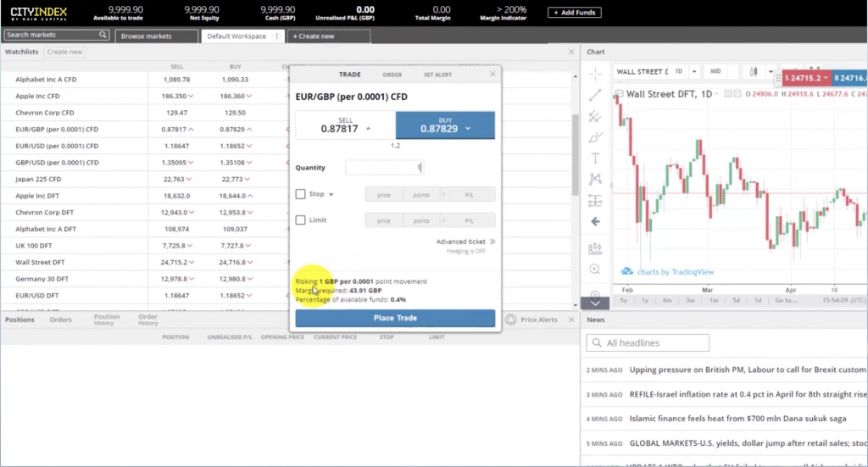The image size is (868, 467).
Task: Click the Price Alerts bell icon
Action: coord(511,320)
